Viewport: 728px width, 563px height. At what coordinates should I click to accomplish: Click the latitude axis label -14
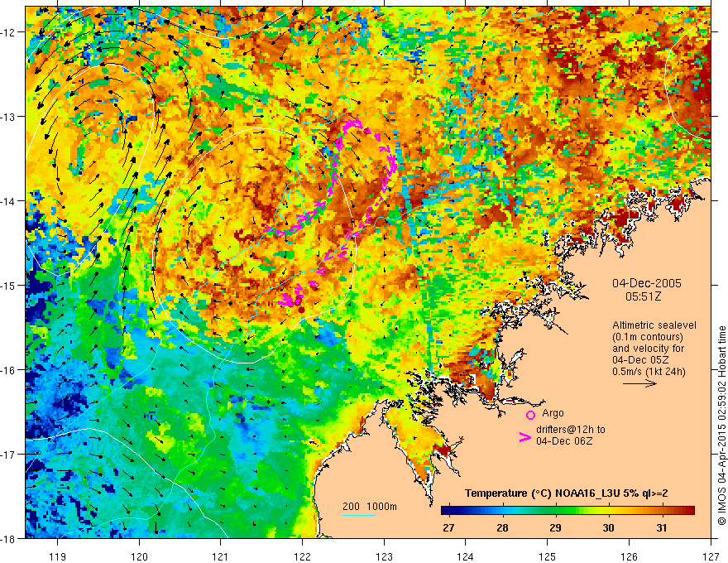8,200
